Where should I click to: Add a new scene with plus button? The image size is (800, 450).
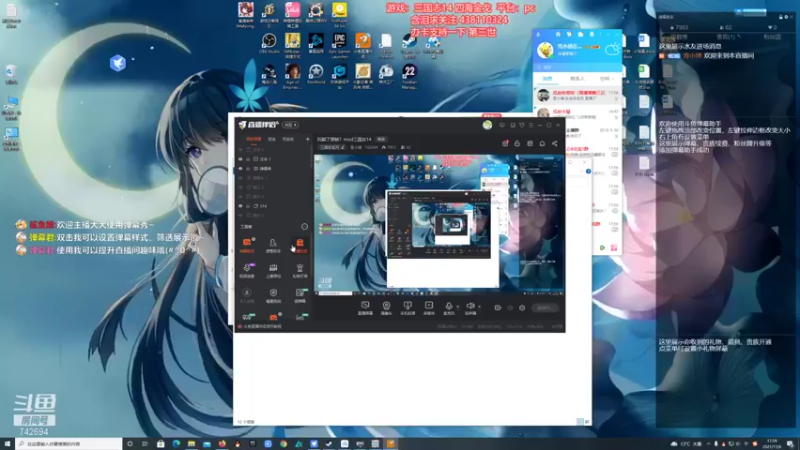(x=308, y=139)
